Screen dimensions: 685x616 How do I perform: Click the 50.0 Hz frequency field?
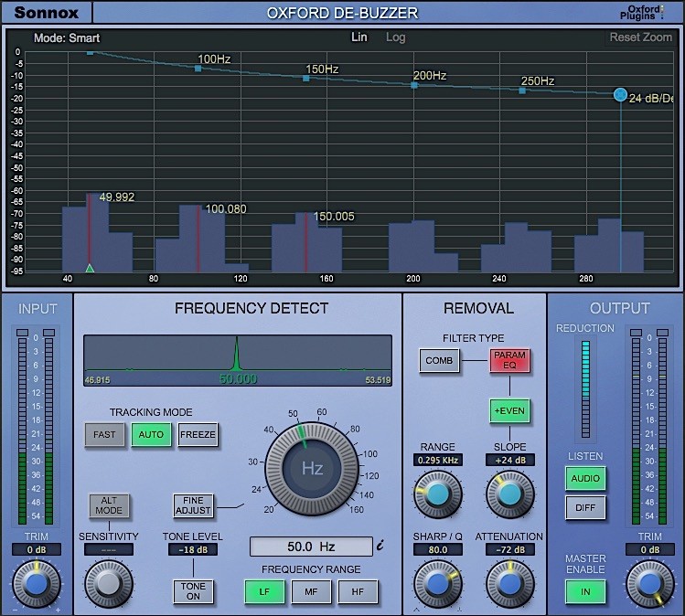coord(311,547)
